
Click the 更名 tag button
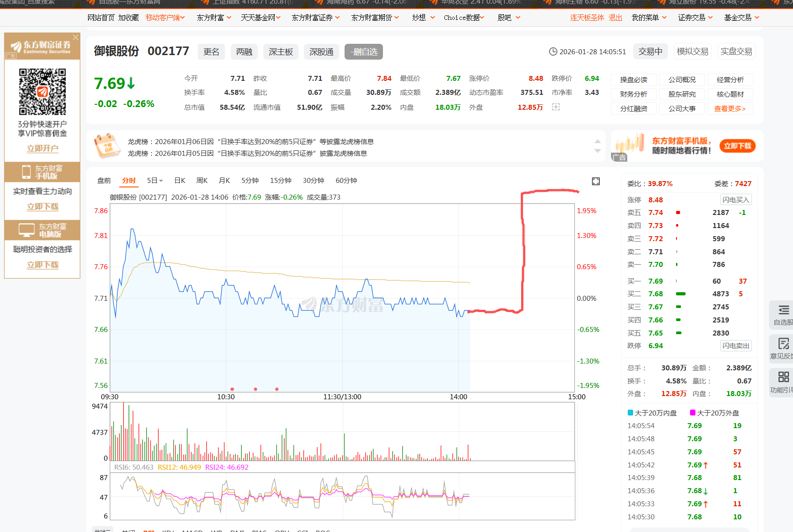pyautogui.click(x=211, y=52)
